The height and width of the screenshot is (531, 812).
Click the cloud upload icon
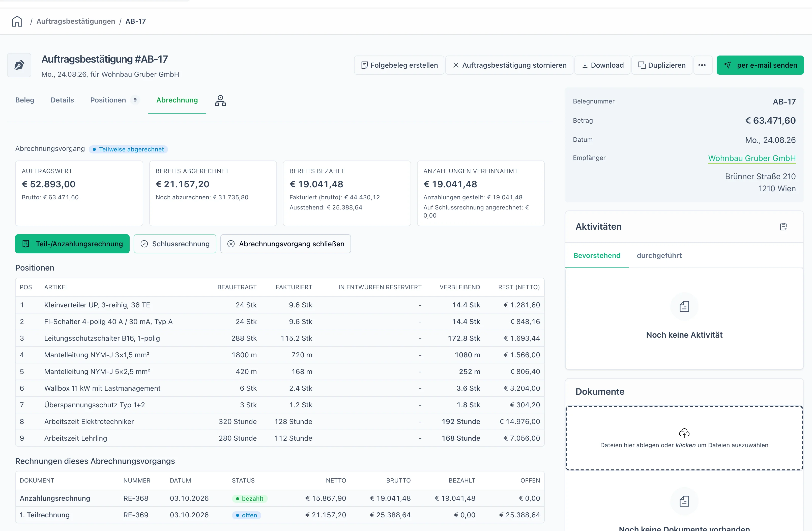[684, 433]
